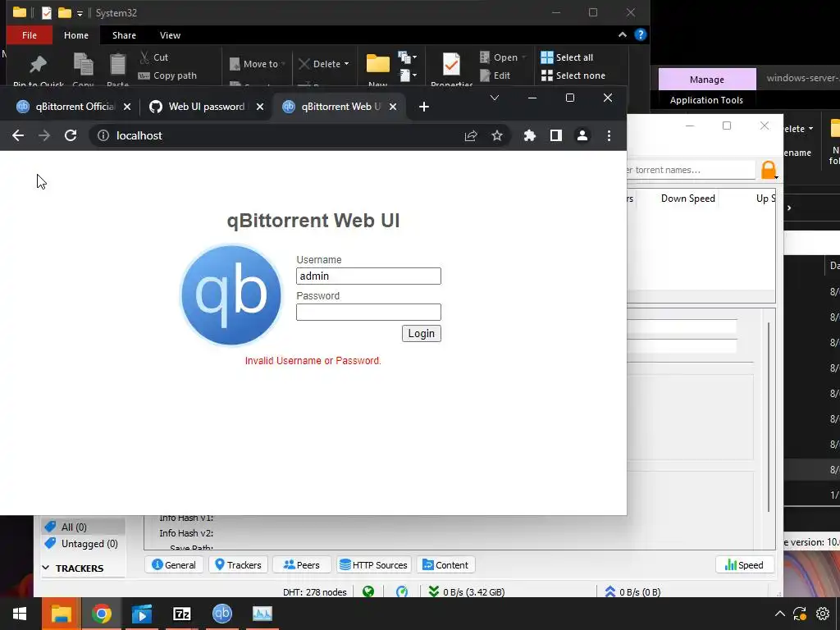Open Chrome profile avatar menu
840x630 pixels.
[x=582, y=135]
